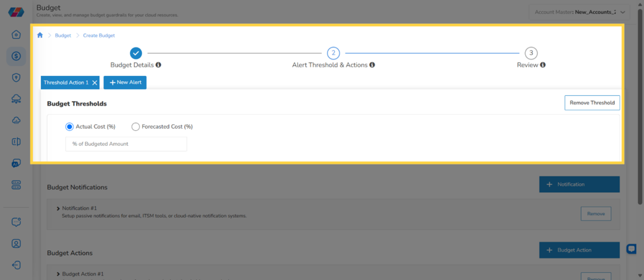
Task: Expand Notification #1 section
Action: coord(58,209)
